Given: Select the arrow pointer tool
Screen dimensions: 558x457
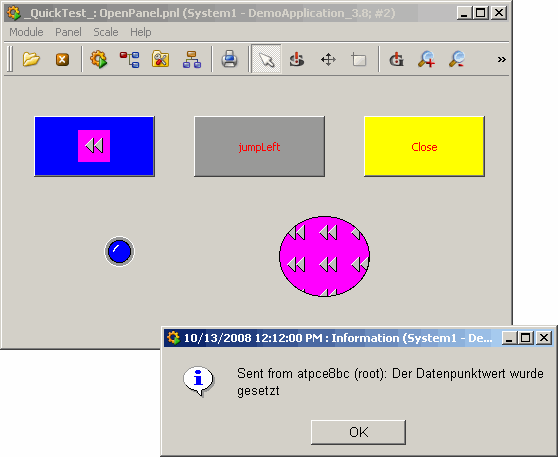Looking at the screenshot, I should coord(266,59).
